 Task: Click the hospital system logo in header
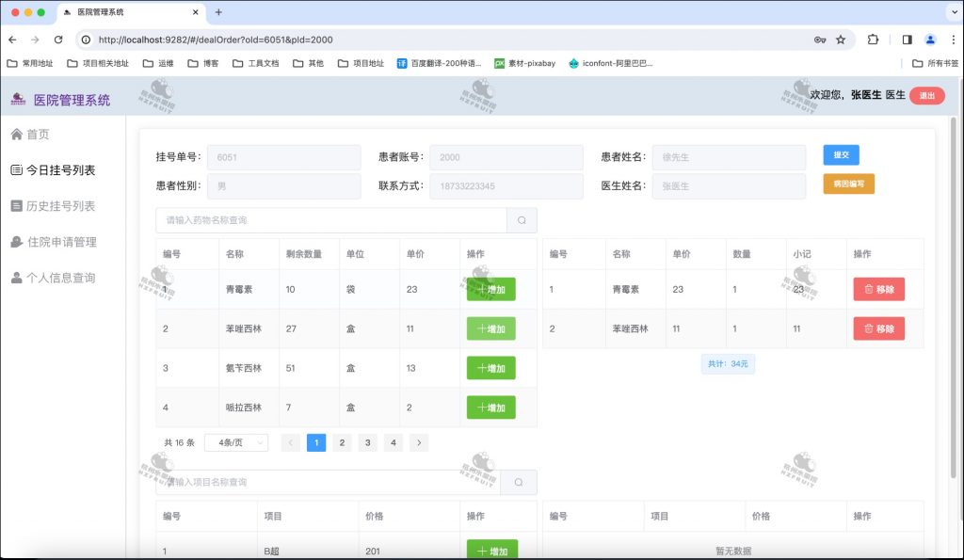[16, 99]
